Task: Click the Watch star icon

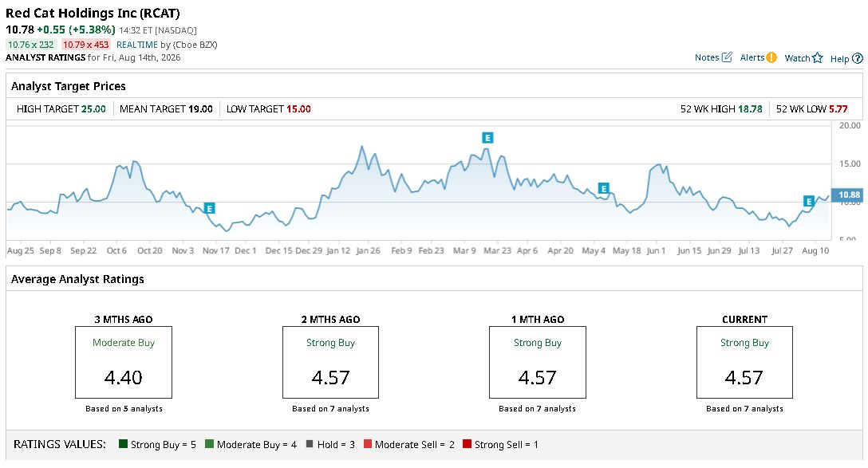Action: coord(818,57)
